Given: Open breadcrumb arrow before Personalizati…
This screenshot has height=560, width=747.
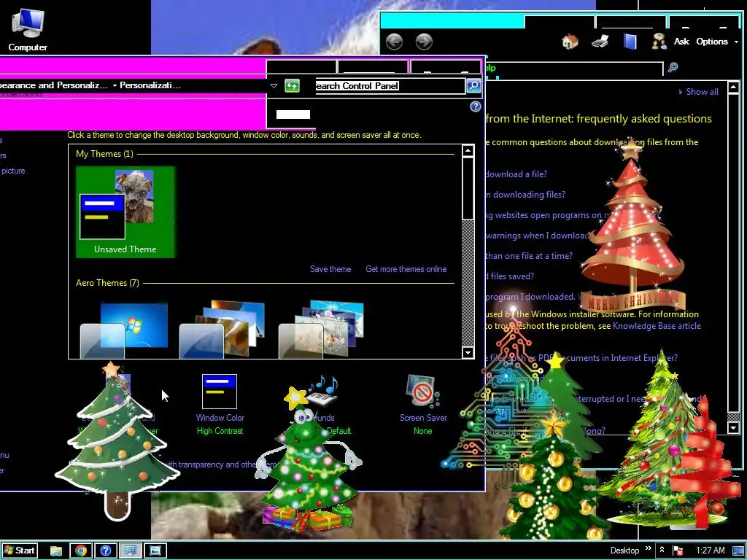Looking at the screenshot, I should pos(115,86).
